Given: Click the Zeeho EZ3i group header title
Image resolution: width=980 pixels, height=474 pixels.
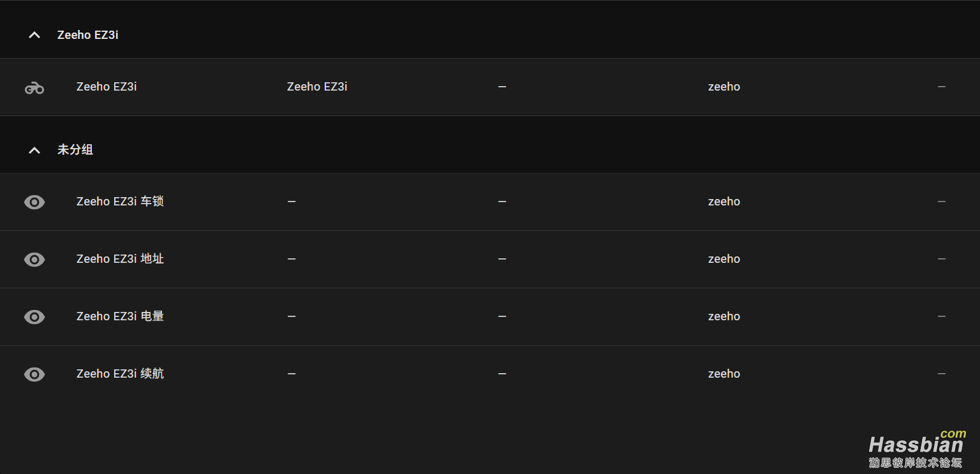Looking at the screenshot, I should pos(88,35).
